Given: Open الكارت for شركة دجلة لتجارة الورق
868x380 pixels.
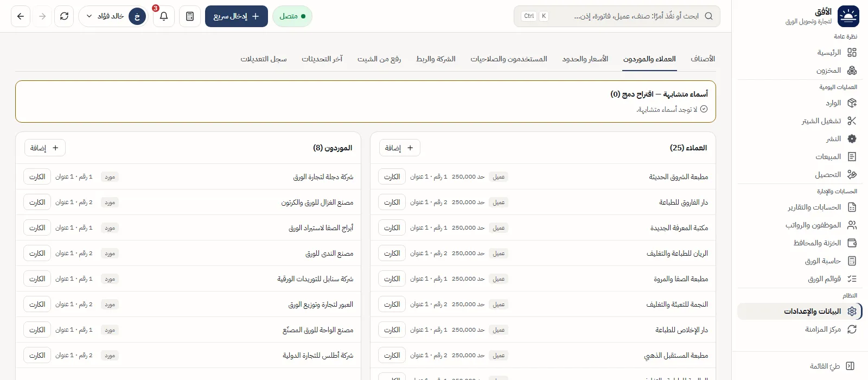Looking at the screenshot, I should click(x=37, y=176).
